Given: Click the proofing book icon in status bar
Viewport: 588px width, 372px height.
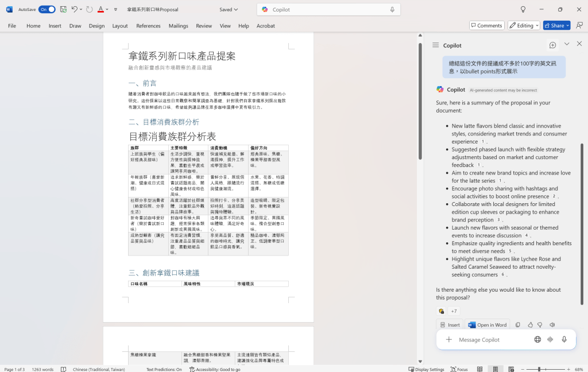Looking at the screenshot, I should tap(64, 369).
